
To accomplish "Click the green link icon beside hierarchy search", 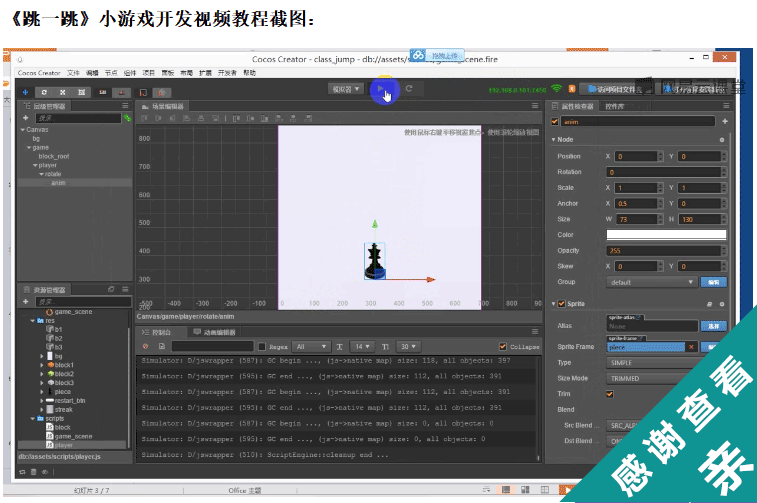I will pyautogui.click(x=127, y=118).
